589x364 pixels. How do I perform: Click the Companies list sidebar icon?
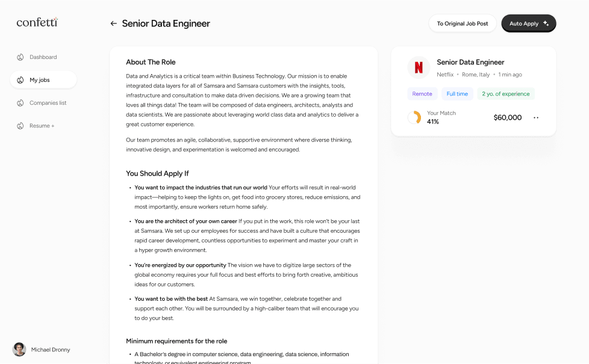click(x=20, y=103)
